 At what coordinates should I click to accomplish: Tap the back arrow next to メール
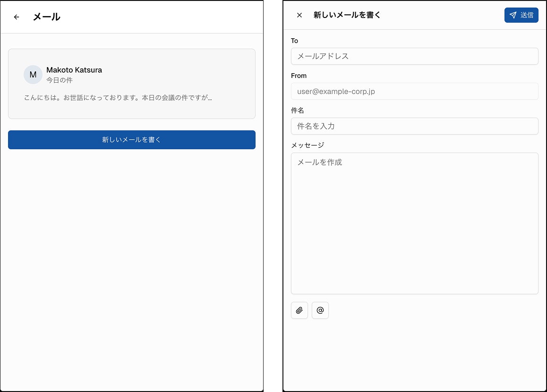click(16, 17)
